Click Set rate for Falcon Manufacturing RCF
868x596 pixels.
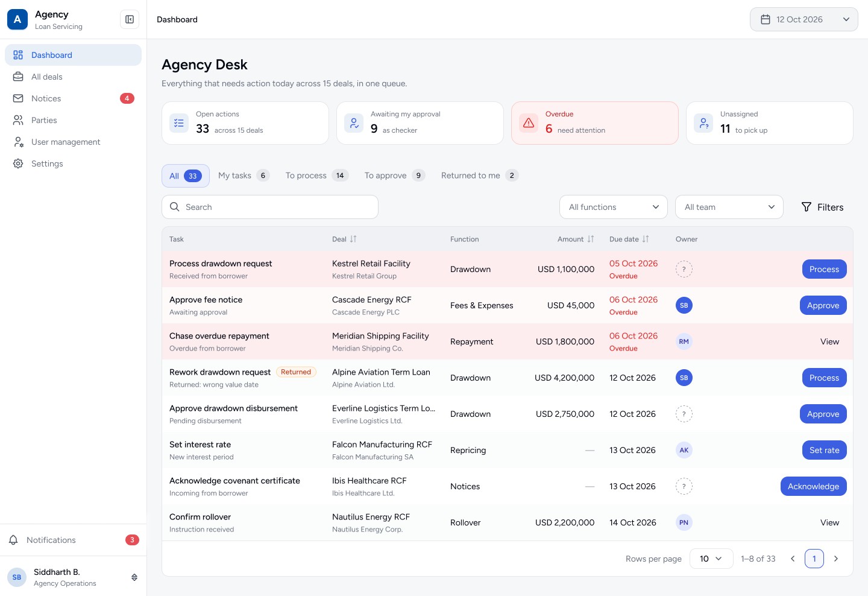click(x=824, y=450)
